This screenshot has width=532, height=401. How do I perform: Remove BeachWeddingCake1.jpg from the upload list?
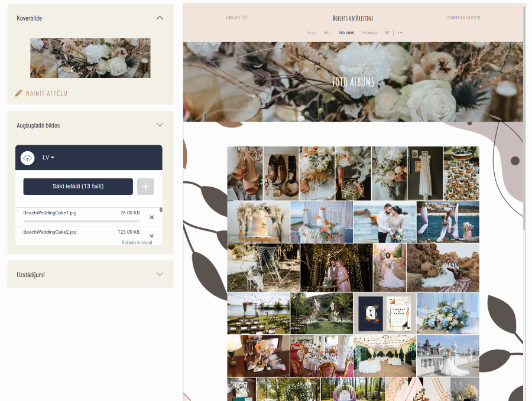tap(151, 217)
